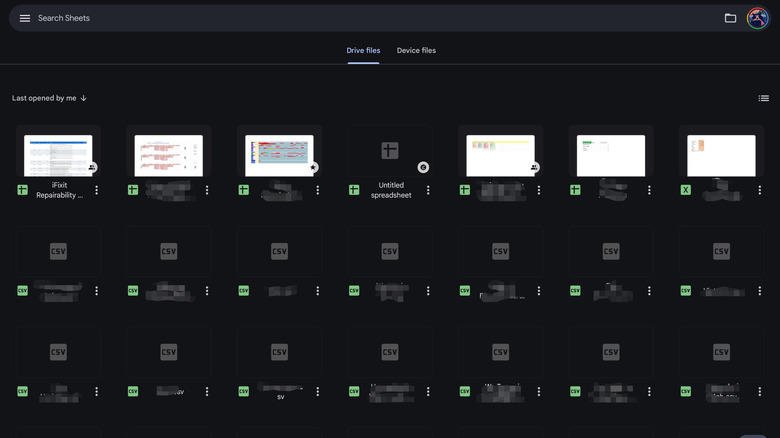780x438 pixels.
Task: Switch to the Device files tab
Action: click(x=416, y=50)
